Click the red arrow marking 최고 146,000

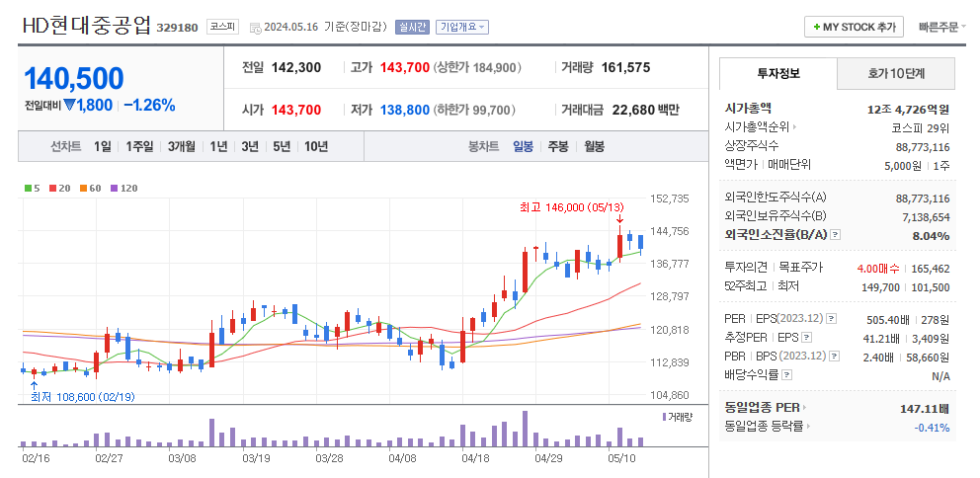pos(619,218)
